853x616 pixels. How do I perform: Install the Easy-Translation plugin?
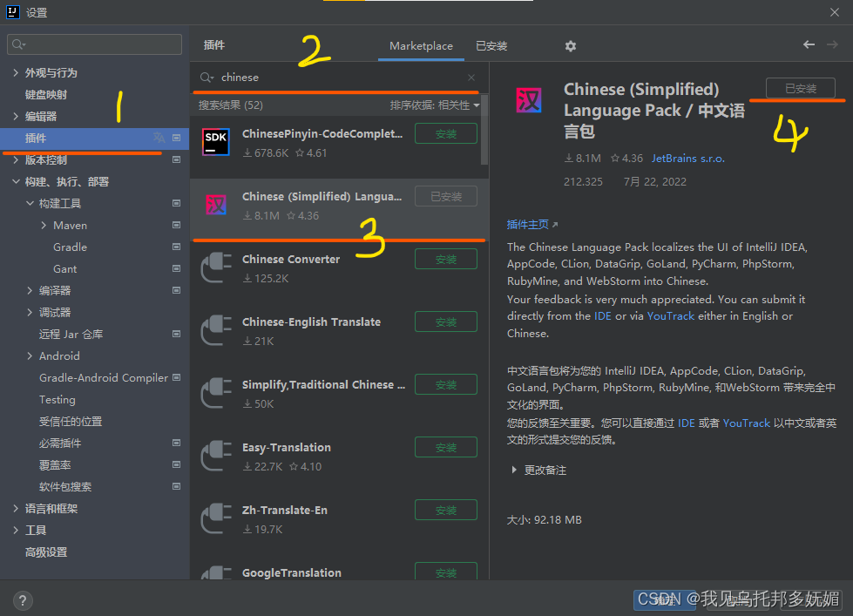pos(446,447)
